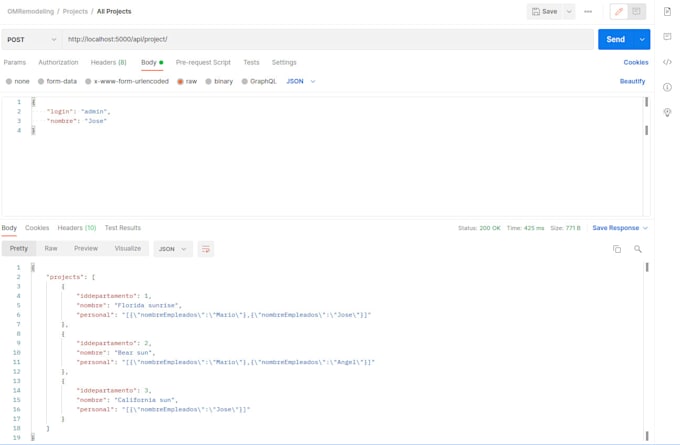
Task: Switch to response Headers (10) tab
Action: click(77, 228)
